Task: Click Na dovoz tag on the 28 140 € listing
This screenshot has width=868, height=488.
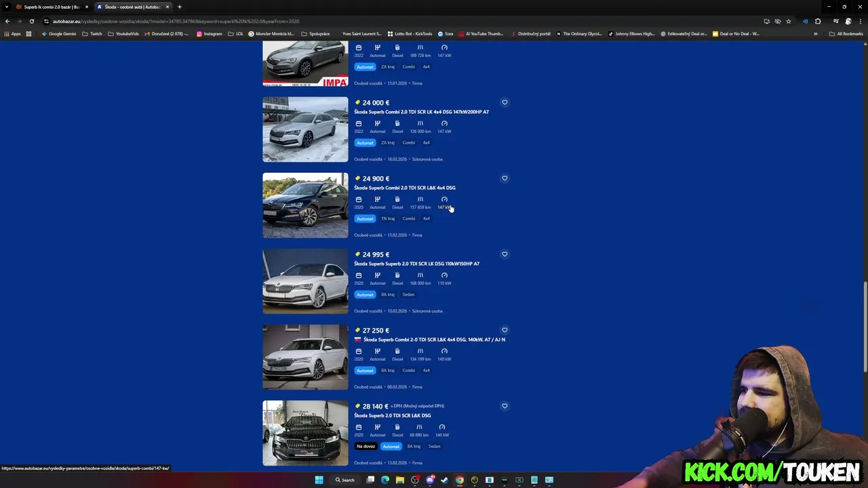Action: (x=366, y=447)
